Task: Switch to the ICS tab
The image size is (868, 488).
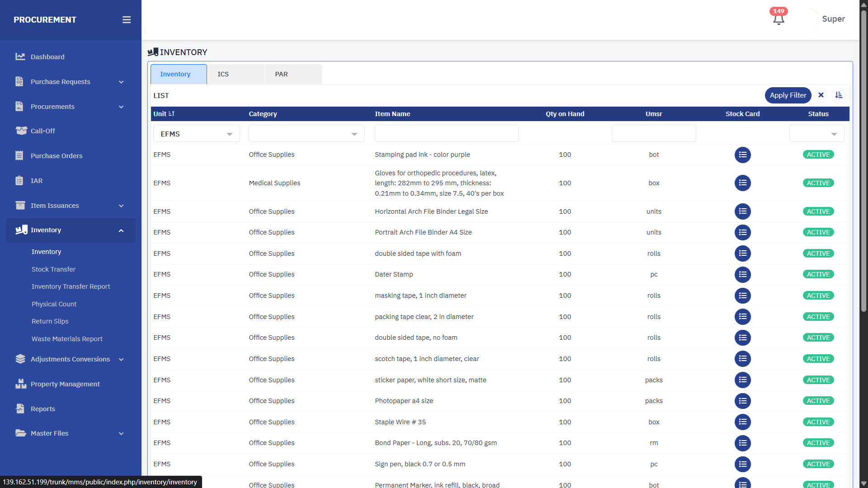Action: [223, 74]
